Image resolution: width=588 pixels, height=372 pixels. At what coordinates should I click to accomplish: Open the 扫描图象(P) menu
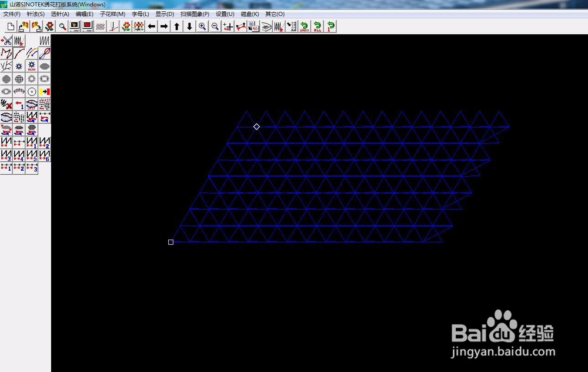195,14
